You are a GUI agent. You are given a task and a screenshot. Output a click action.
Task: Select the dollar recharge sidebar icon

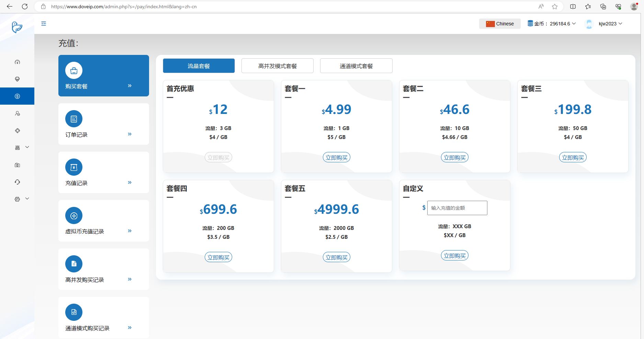coord(17,96)
